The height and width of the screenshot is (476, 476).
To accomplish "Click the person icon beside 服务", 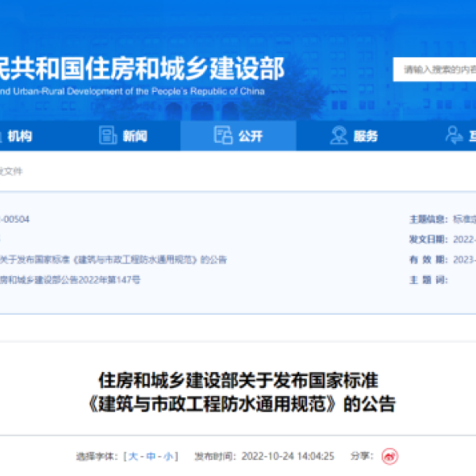I will pos(339,135).
